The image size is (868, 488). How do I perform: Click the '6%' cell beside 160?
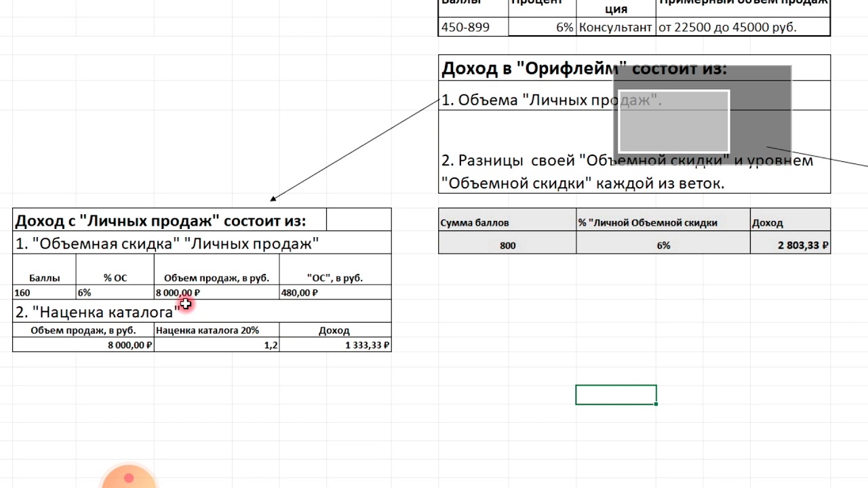tap(115, 293)
